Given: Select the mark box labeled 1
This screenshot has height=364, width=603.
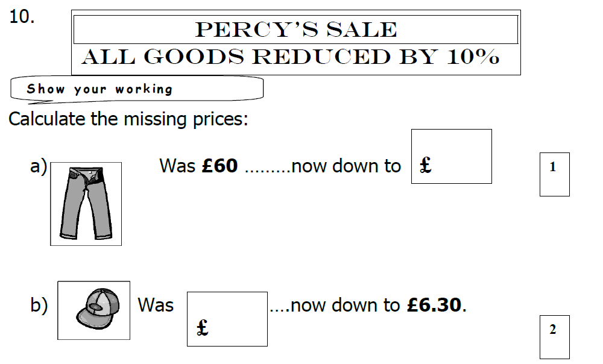Looking at the screenshot, I should 555,175.
